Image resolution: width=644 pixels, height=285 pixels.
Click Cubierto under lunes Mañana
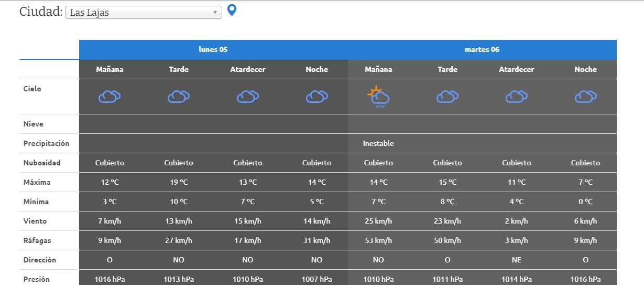110,163
